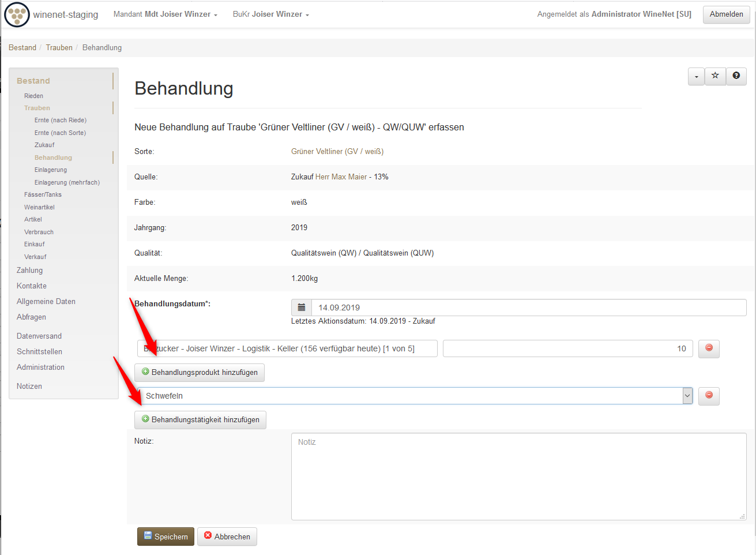Image resolution: width=756 pixels, height=555 pixels.
Task: Open the help question mark icon
Action: 736,76
